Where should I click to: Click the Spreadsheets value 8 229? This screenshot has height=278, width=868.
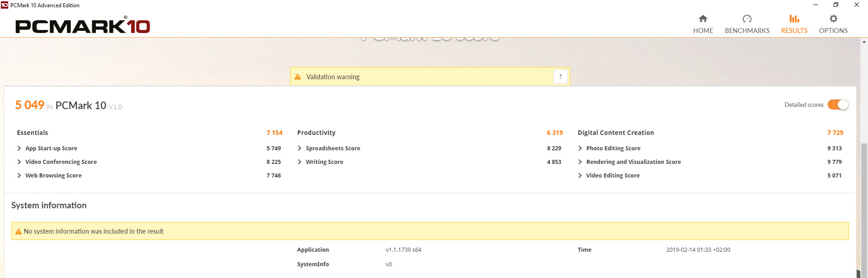554,148
